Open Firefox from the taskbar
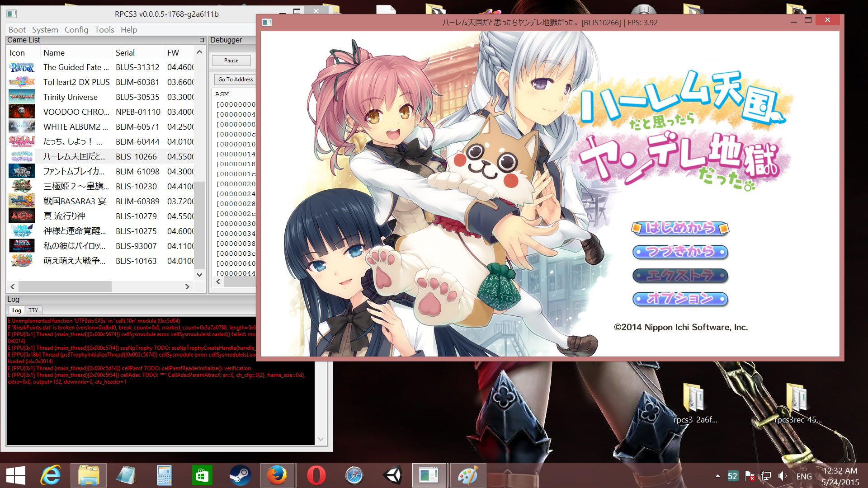The width and height of the screenshot is (868, 488). (x=277, y=475)
